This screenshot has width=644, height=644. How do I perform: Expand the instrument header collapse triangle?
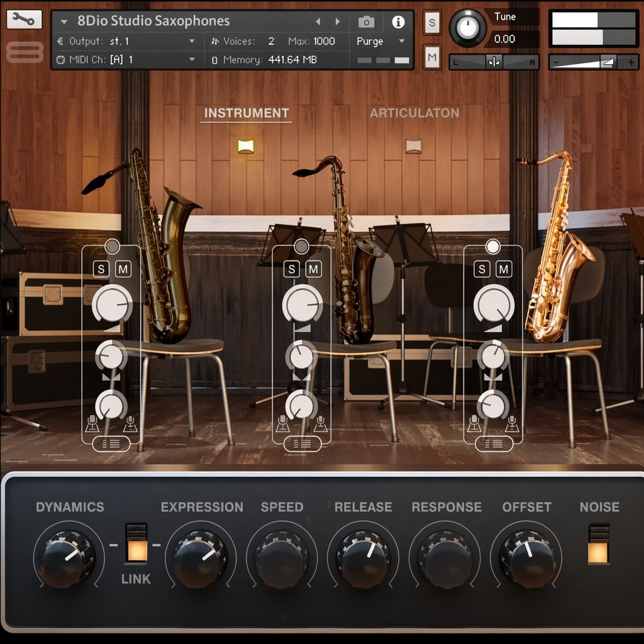tap(64, 22)
